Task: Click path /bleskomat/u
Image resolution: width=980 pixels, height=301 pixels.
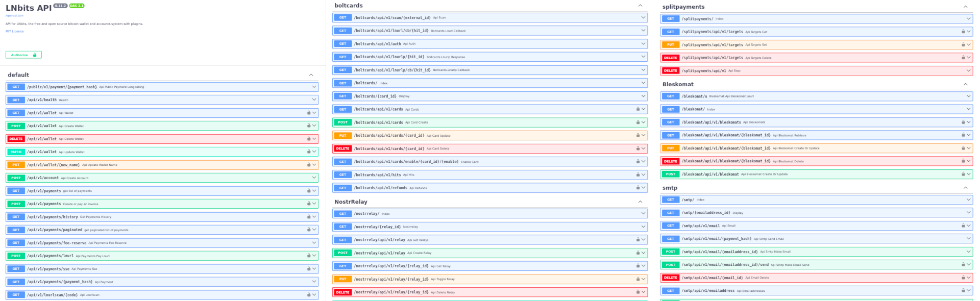Action: coord(695,96)
